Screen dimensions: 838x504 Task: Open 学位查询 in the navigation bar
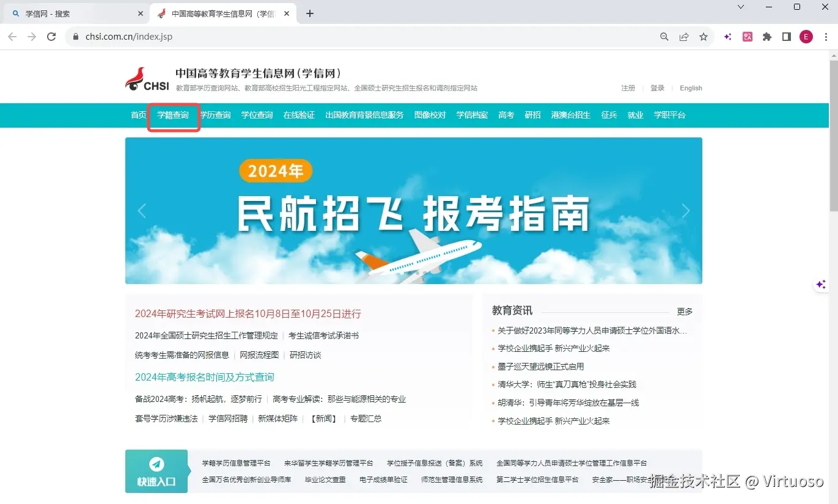(257, 115)
